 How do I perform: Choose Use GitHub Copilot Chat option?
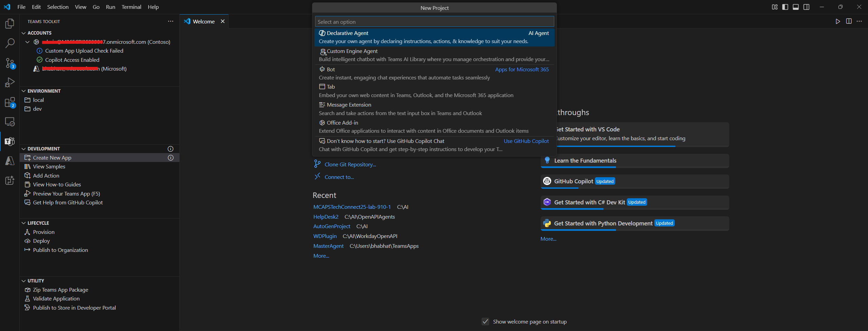click(x=434, y=145)
